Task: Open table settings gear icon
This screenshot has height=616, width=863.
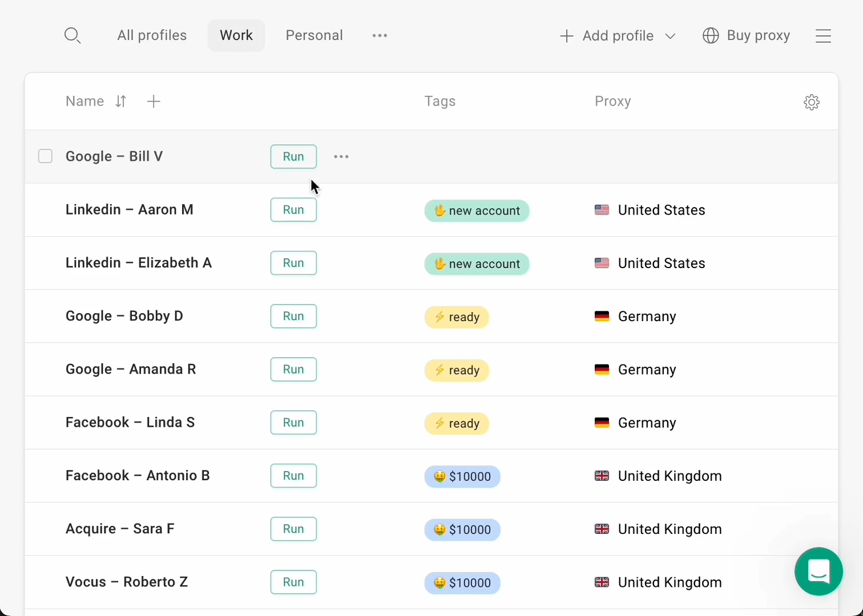Action: coord(812,102)
